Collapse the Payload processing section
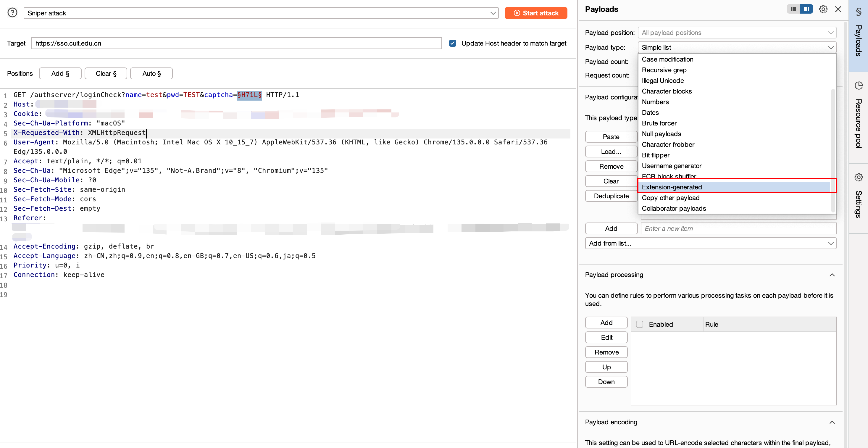The image size is (868, 448). (832, 275)
